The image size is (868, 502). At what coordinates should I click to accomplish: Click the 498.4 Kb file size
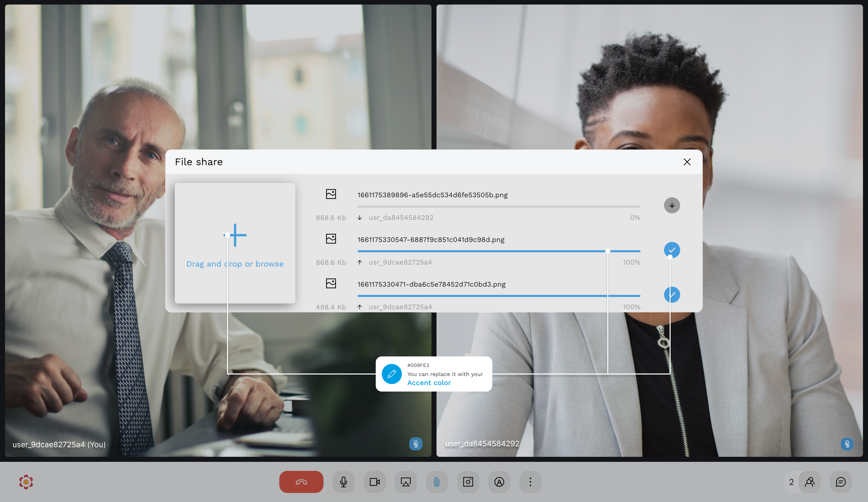(x=331, y=307)
